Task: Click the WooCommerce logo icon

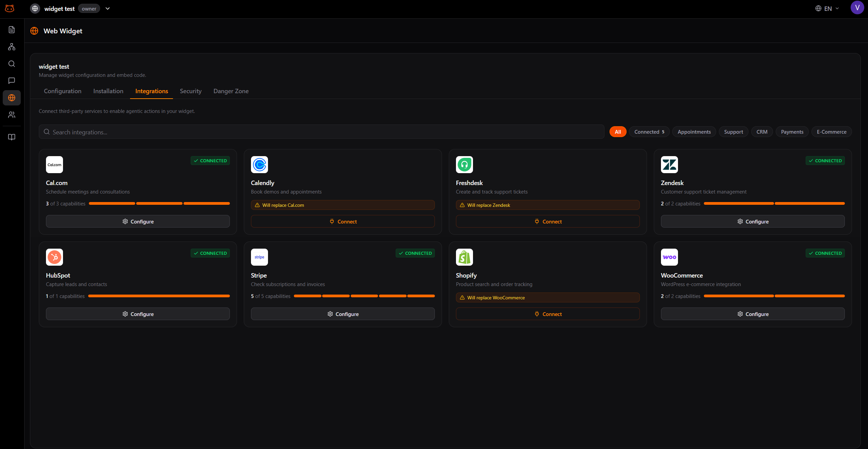Action: [669, 257]
